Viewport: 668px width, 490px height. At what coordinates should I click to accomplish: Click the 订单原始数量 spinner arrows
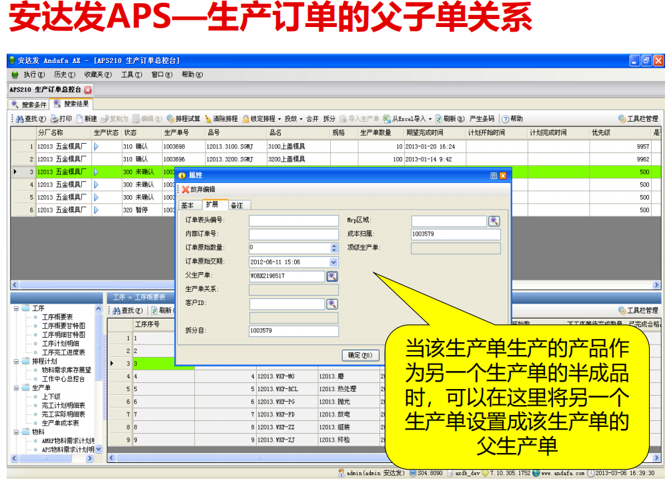click(x=333, y=247)
